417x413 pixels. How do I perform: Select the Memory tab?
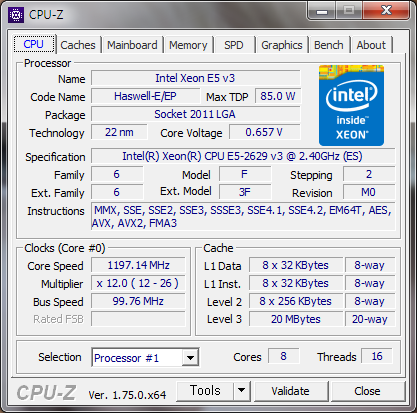click(x=188, y=45)
